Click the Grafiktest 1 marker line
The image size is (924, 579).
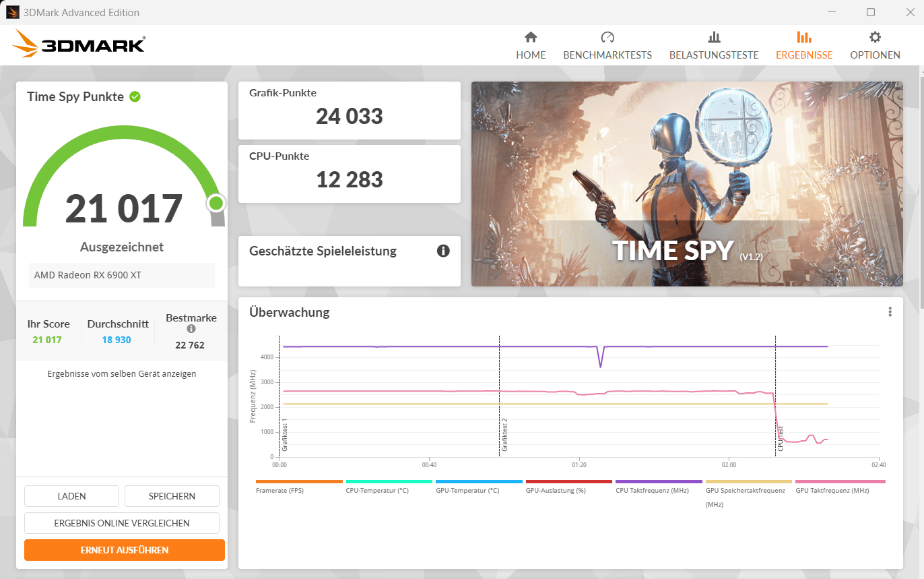click(279, 396)
